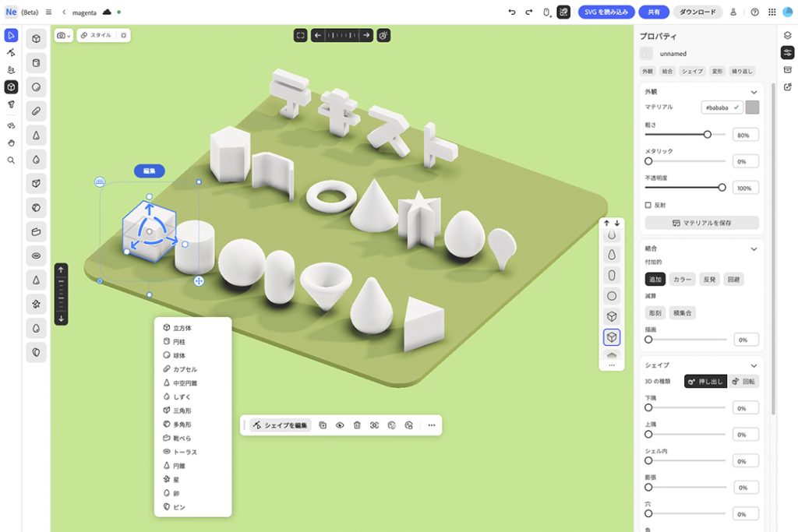Click the fit-to-frame view icon

[x=301, y=36]
